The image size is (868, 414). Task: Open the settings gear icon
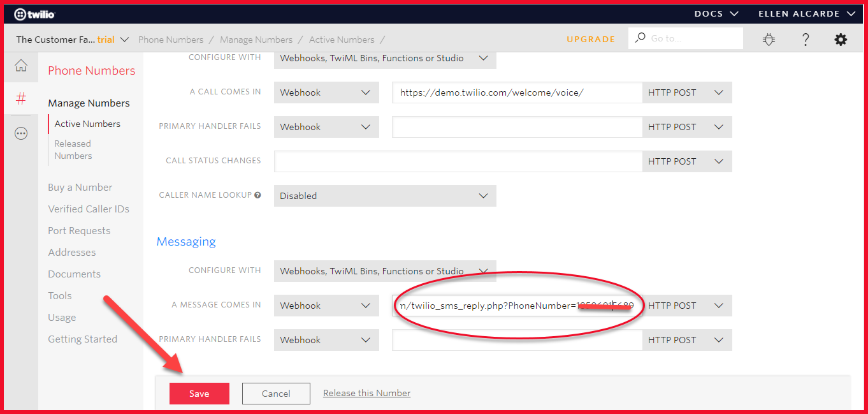(841, 40)
